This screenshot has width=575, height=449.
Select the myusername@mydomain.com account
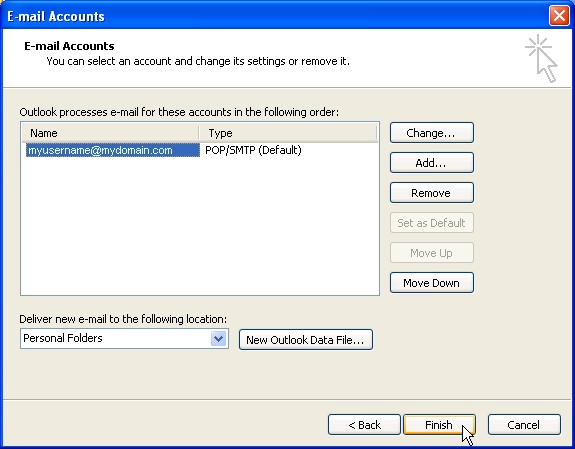click(x=113, y=150)
